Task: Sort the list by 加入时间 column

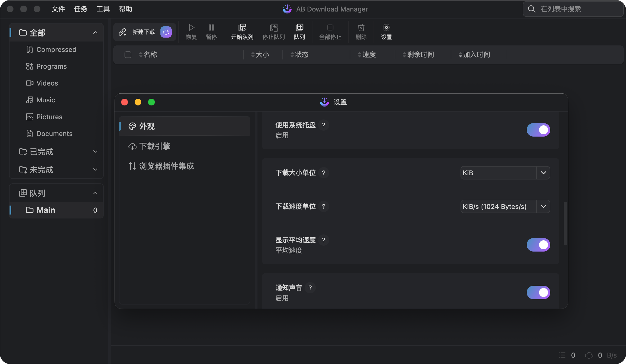Action: (x=474, y=55)
